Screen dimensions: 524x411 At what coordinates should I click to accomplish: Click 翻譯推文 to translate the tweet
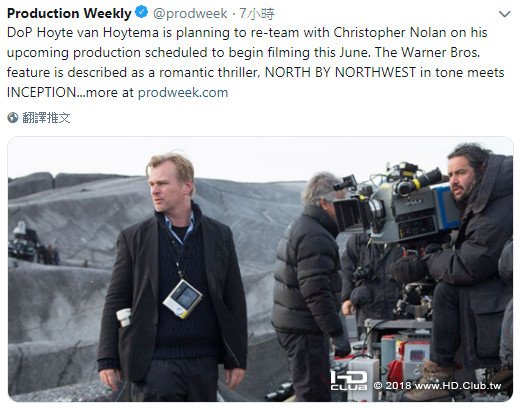point(46,118)
